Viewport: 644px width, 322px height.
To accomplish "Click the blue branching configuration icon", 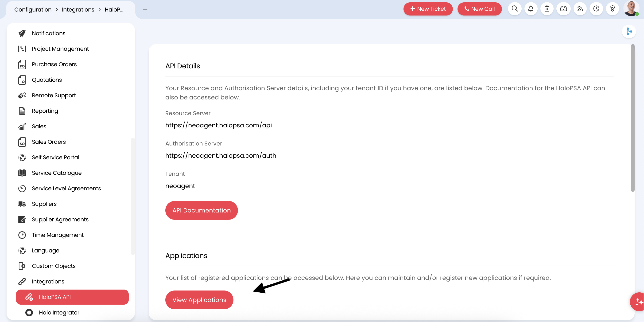I will pos(629,31).
